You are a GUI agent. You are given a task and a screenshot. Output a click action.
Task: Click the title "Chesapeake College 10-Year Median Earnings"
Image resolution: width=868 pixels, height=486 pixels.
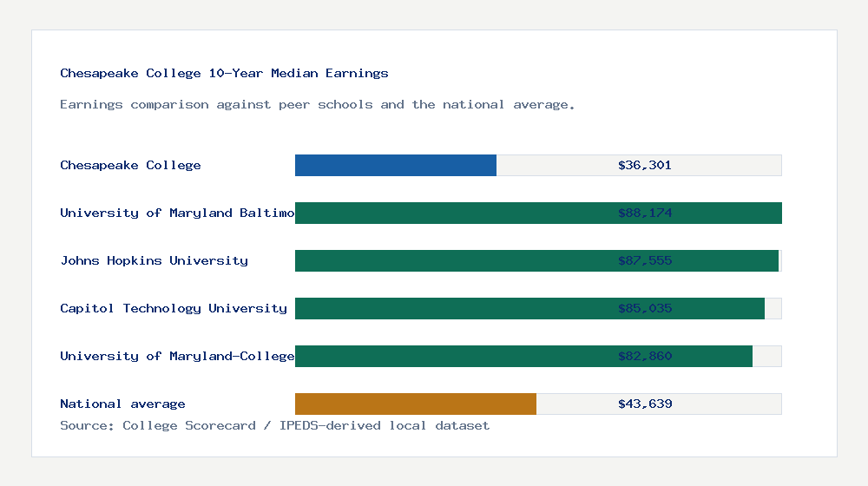point(224,73)
